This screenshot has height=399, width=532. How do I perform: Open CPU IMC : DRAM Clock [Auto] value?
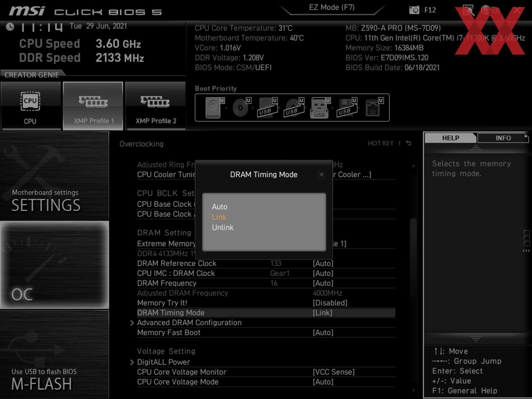pyautogui.click(x=323, y=273)
